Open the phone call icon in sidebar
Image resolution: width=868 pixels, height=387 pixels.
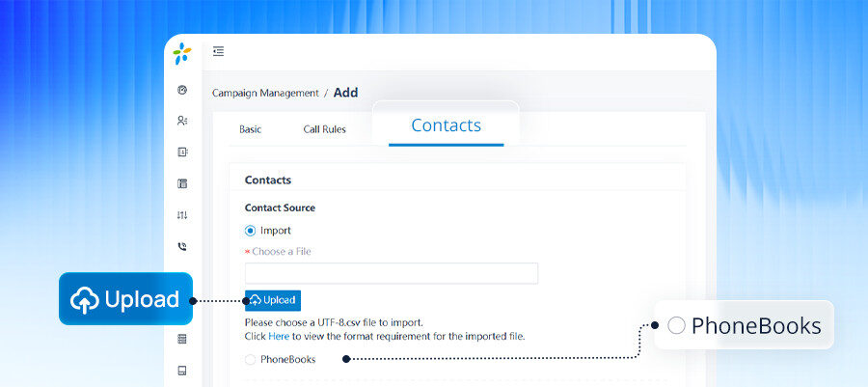coord(182,246)
